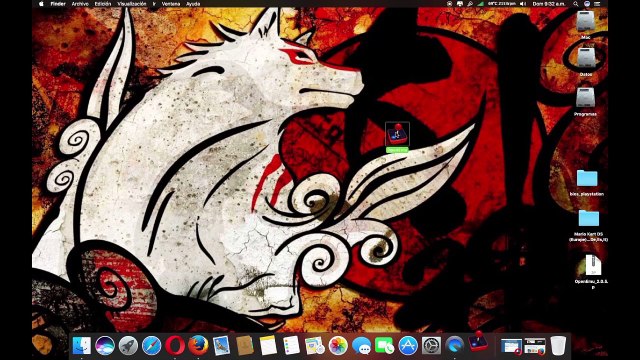Select the Datos drive icon

586,58
